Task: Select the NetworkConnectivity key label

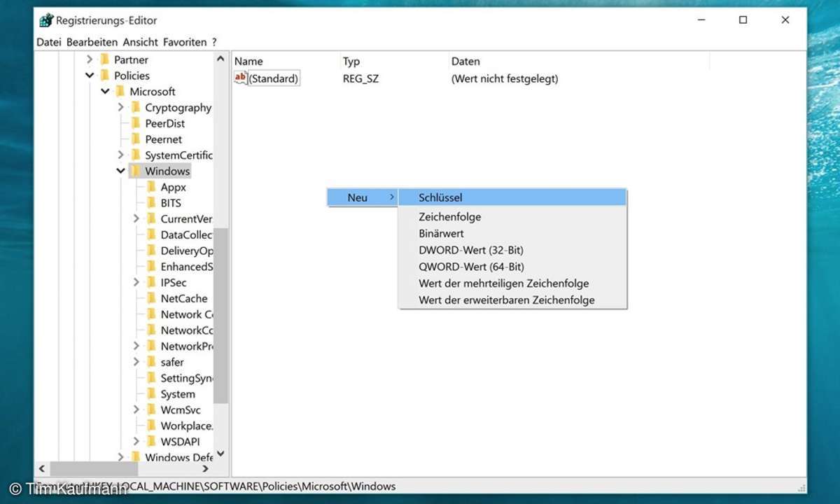Action: 186,330
